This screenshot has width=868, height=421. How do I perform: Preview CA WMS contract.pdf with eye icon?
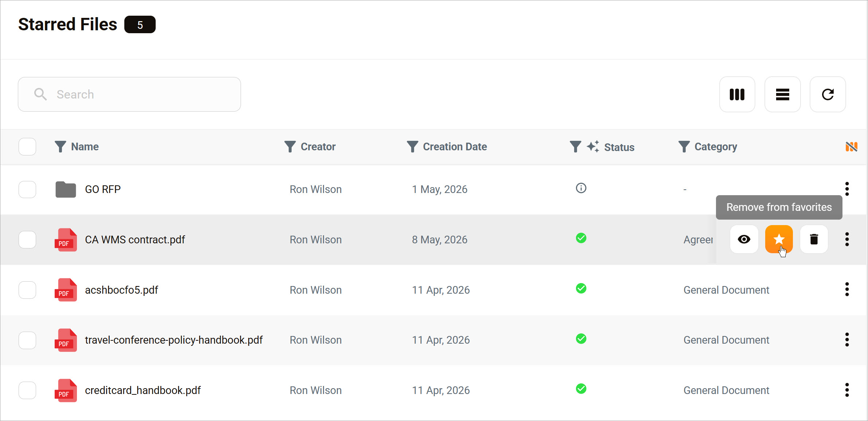744,239
